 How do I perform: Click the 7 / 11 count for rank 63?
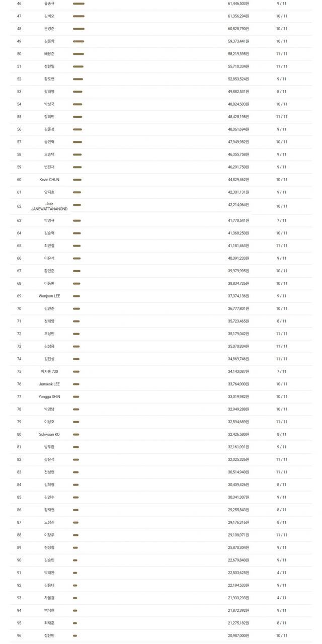[282, 220]
